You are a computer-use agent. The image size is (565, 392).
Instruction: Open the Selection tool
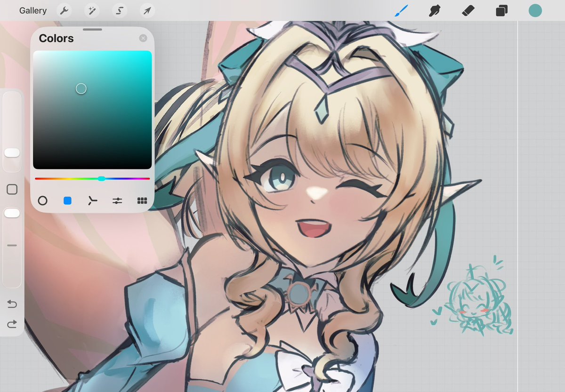pos(120,10)
